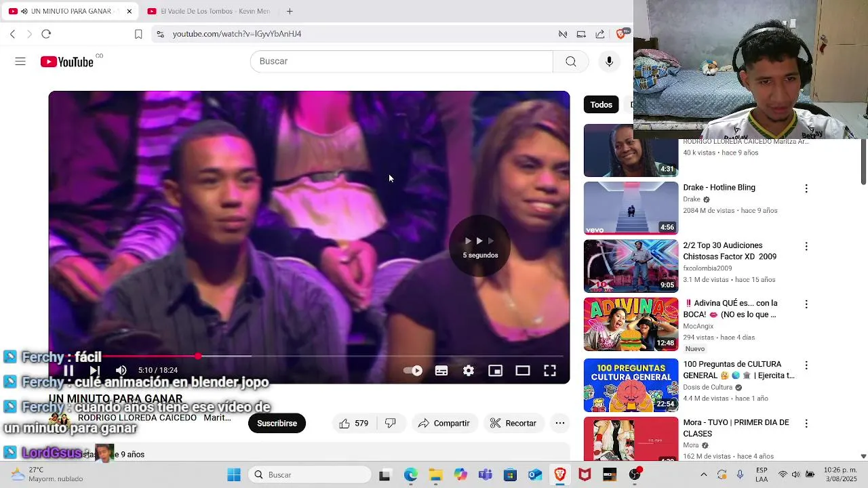Switch to El Vacile De Los Tombos tab

point(209,12)
